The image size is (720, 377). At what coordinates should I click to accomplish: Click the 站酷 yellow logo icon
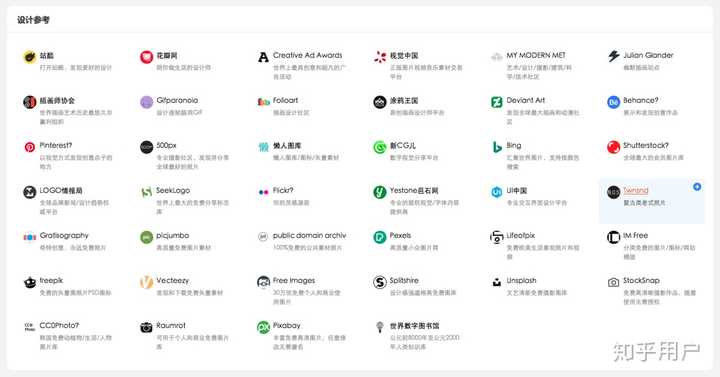30,57
